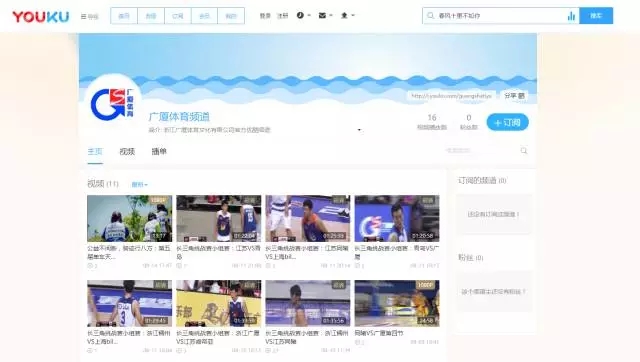Open the video sort order dropdown
The height and width of the screenshot is (362, 640).
(140, 184)
